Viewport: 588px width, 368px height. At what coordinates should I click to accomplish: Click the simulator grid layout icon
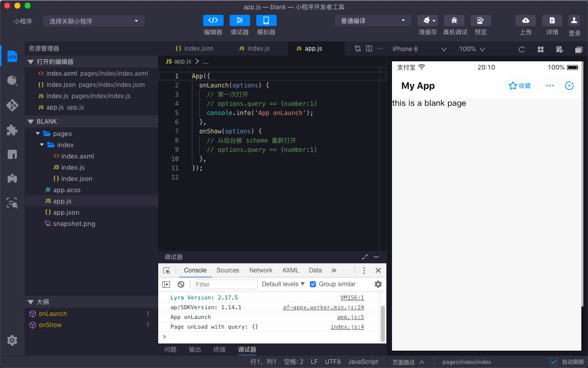pos(541,49)
